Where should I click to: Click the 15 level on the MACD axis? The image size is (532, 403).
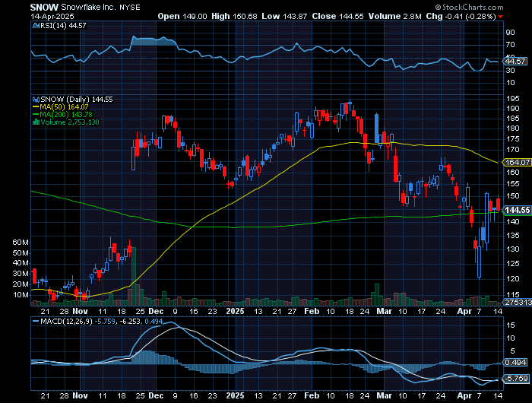click(511, 325)
